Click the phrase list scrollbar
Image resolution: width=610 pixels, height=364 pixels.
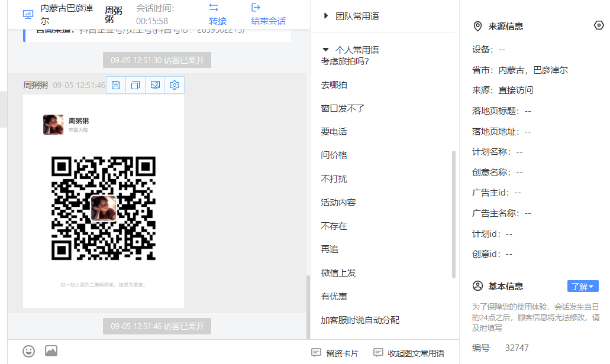454,214
